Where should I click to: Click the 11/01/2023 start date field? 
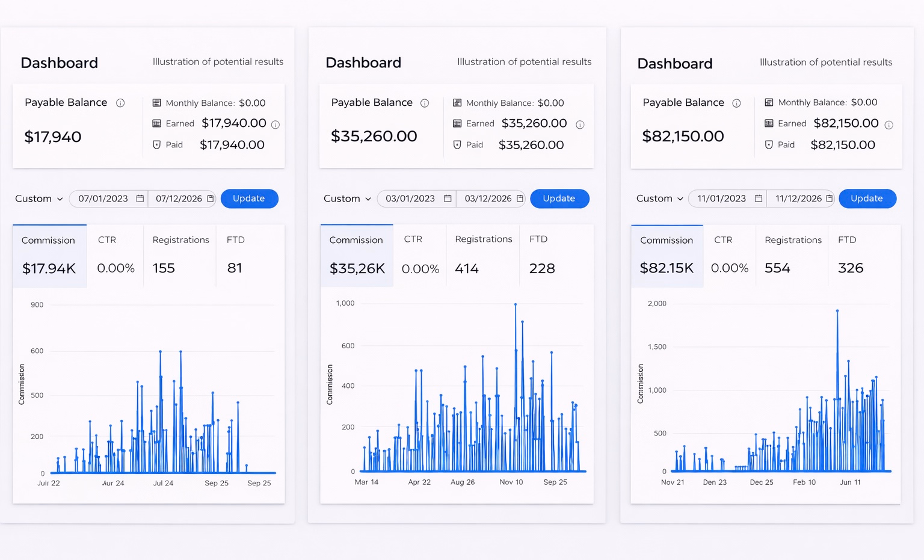click(x=727, y=198)
